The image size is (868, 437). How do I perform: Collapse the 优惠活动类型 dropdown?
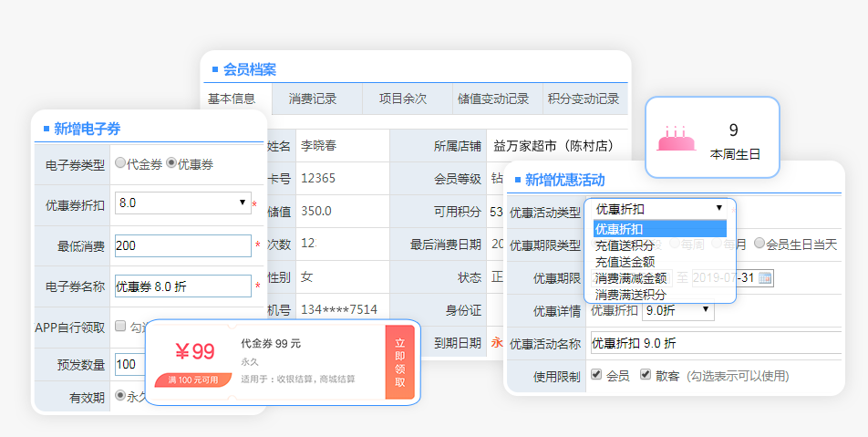coord(660,209)
